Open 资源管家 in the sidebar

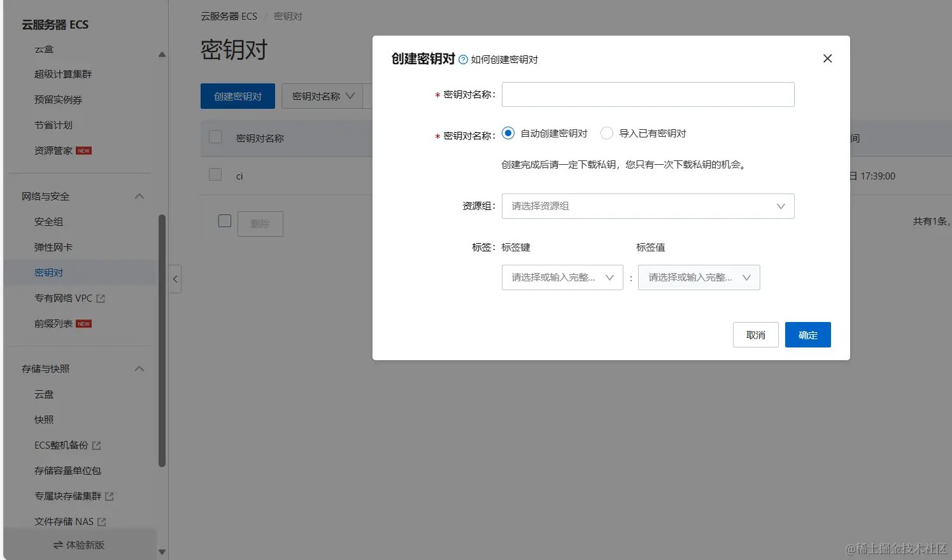[53, 151]
